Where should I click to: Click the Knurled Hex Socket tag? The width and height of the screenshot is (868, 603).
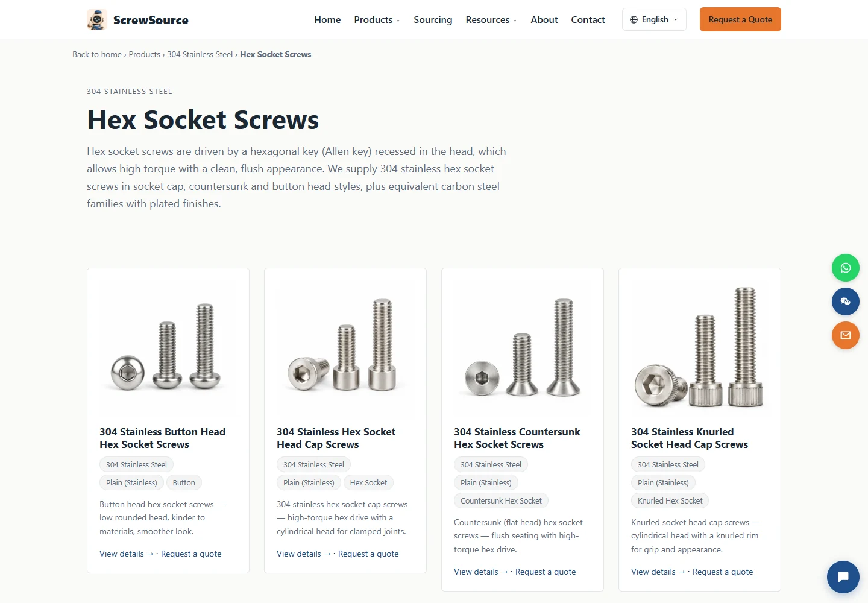point(670,500)
